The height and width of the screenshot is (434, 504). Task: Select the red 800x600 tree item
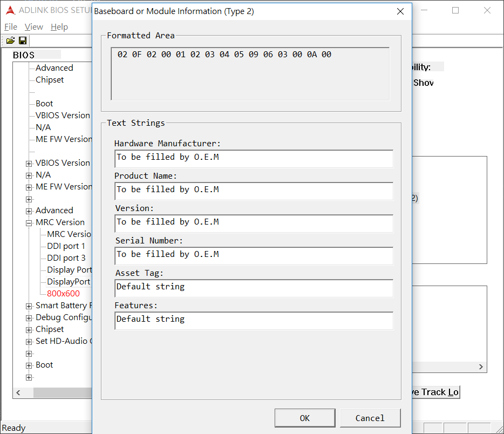pyautogui.click(x=63, y=294)
